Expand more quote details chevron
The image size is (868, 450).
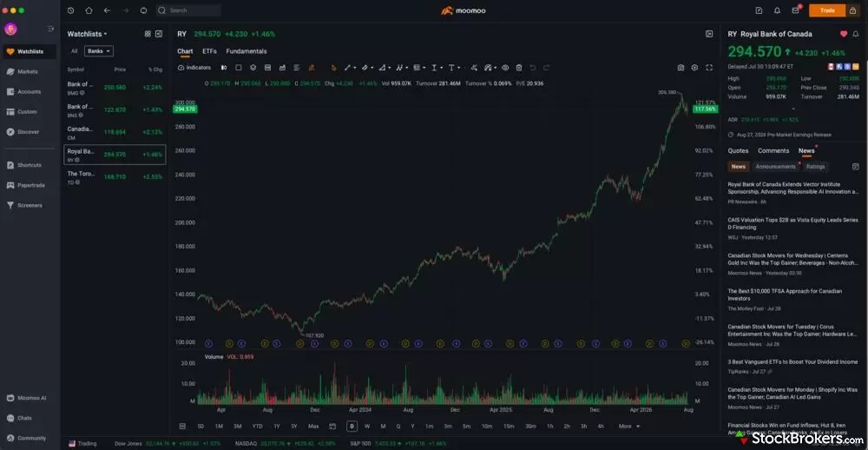click(x=793, y=109)
